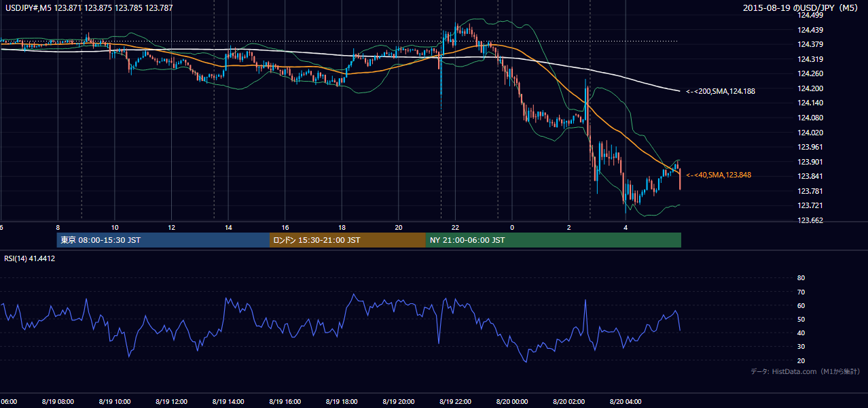Click RSI scale value 50
This screenshot has width=868, height=408.
tap(801, 319)
